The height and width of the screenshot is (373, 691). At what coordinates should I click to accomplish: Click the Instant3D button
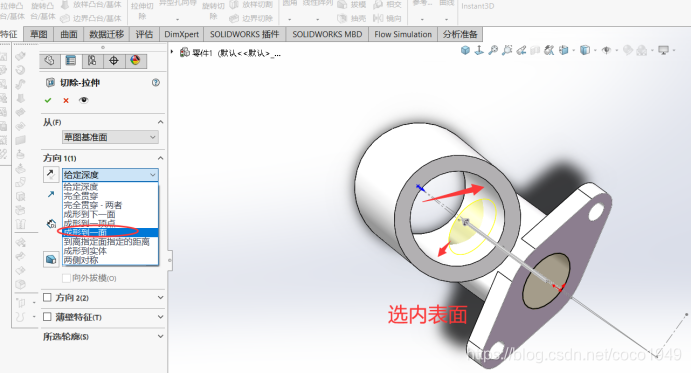(477, 6)
